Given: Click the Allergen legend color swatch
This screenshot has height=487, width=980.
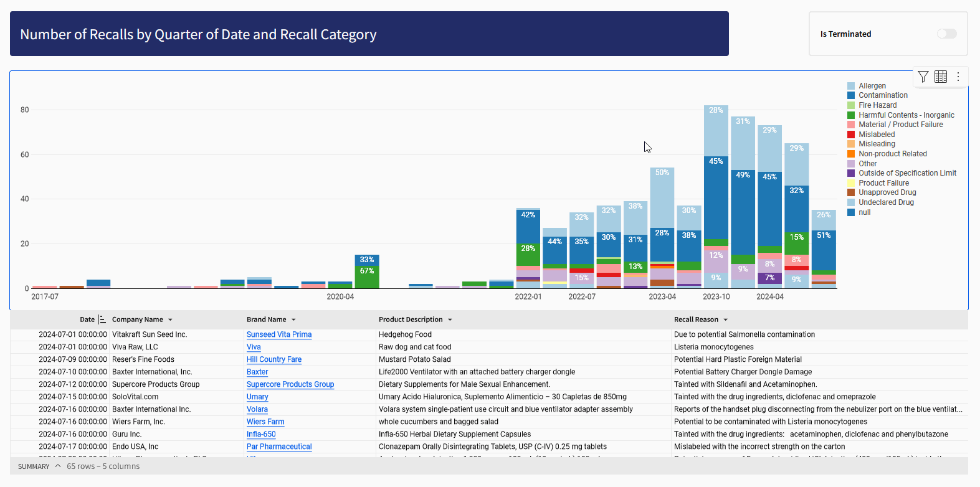Looking at the screenshot, I should (851, 86).
